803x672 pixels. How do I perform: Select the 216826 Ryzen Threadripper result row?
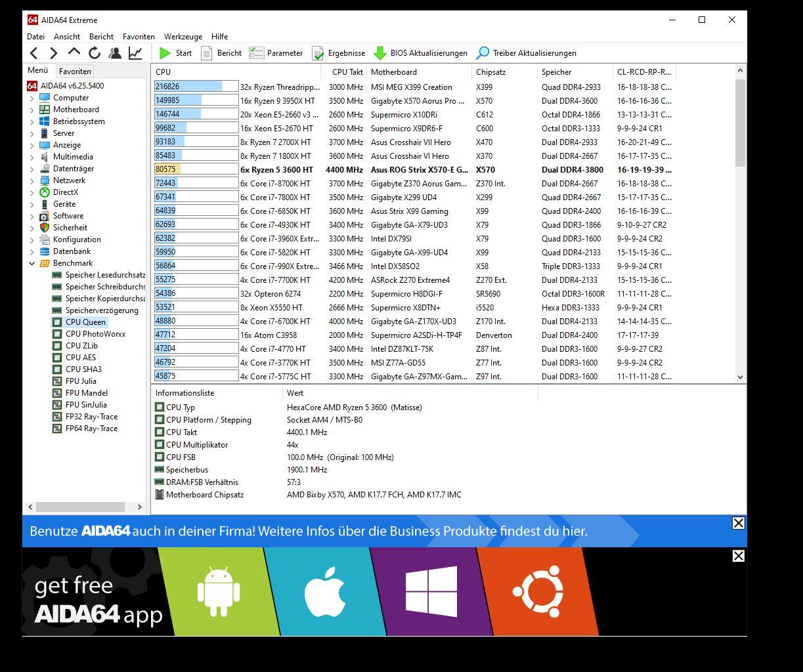coord(414,87)
